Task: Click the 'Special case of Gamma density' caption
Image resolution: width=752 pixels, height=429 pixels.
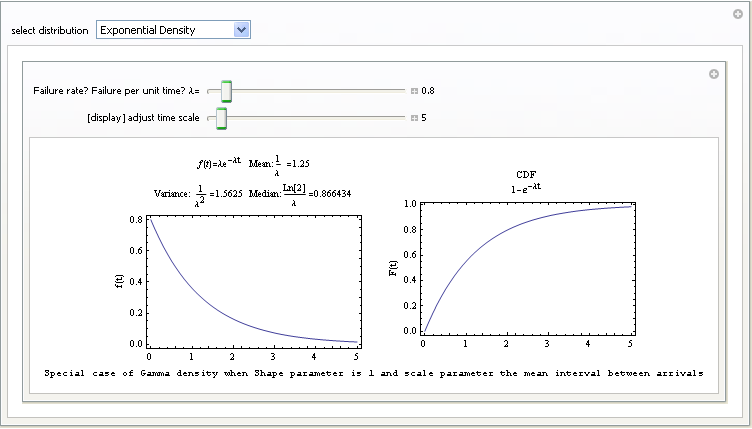Action: pos(373,373)
